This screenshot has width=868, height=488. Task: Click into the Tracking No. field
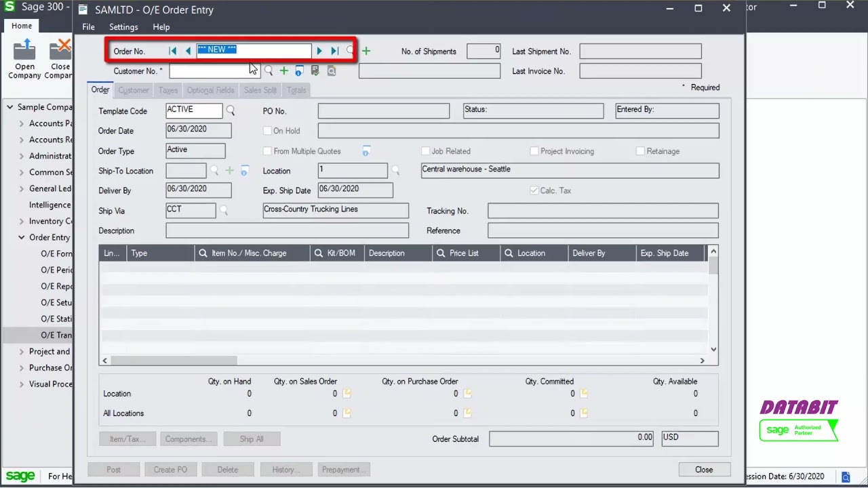[x=603, y=211]
